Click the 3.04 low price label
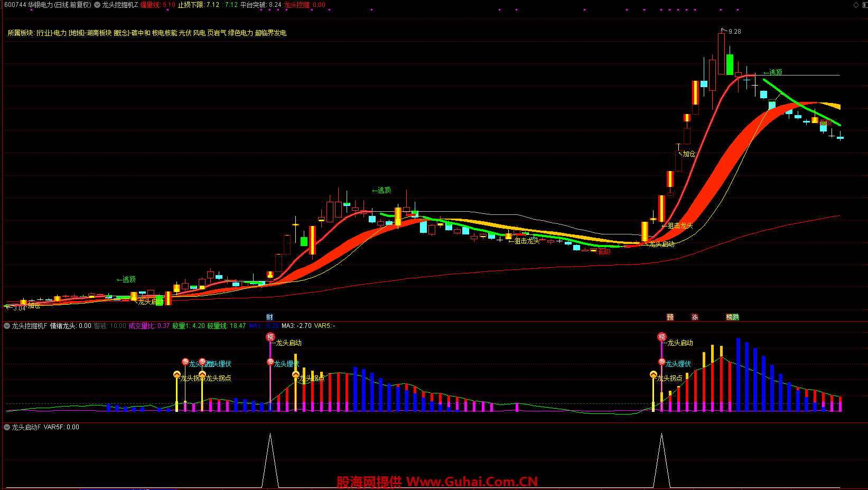The width and height of the screenshot is (868, 490). click(x=19, y=308)
